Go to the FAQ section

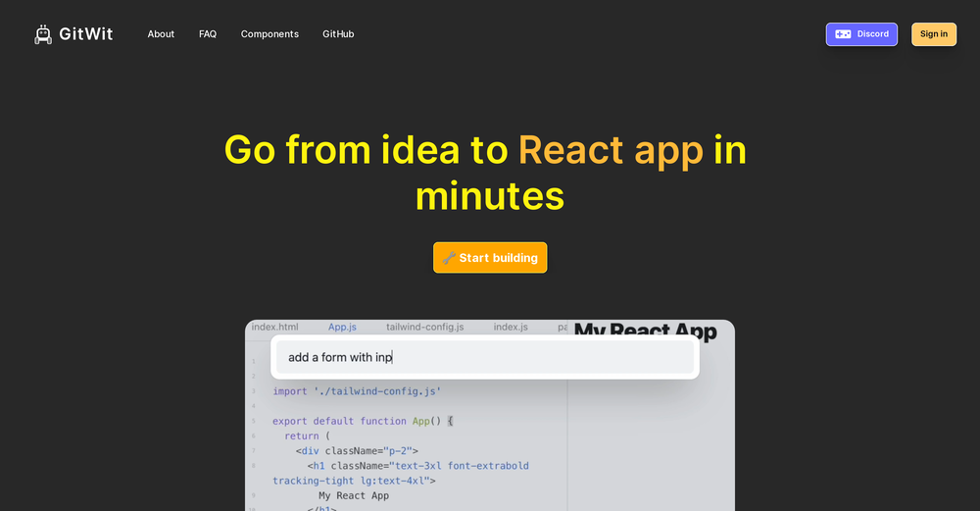click(x=208, y=34)
